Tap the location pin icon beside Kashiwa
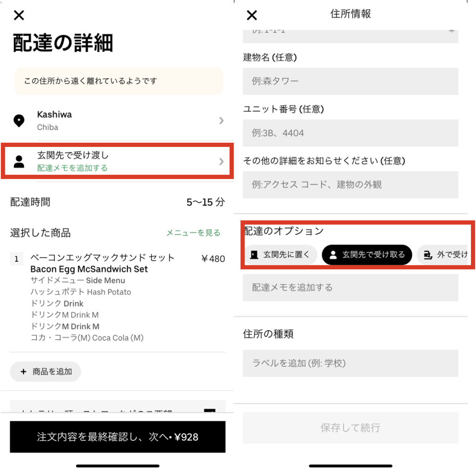The image size is (476, 472). [x=19, y=121]
